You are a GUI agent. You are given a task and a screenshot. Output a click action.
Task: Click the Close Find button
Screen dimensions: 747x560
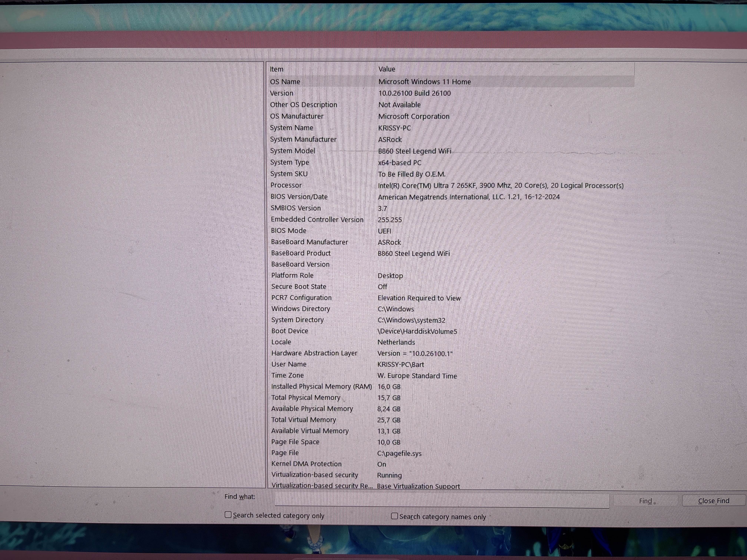pos(713,501)
